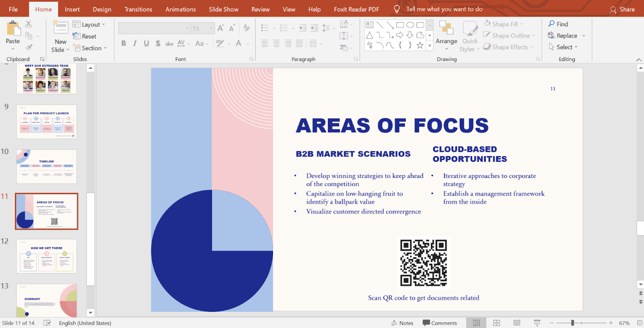This screenshot has height=328, width=644.
Task: Open the Select dropdown in Editing
Action: click(x=563, y=47)
